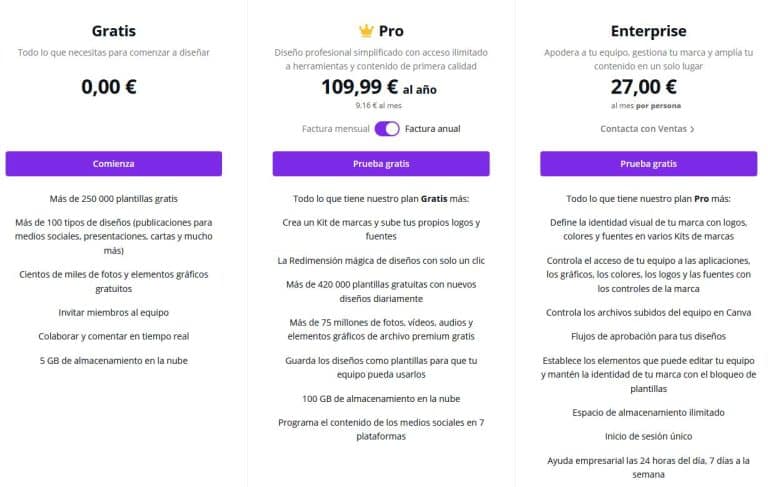Toggle the monthly/annual billing switch
The width and height of the screenshot is (768, 487).
pyautogui.click(x=387, y=129)
